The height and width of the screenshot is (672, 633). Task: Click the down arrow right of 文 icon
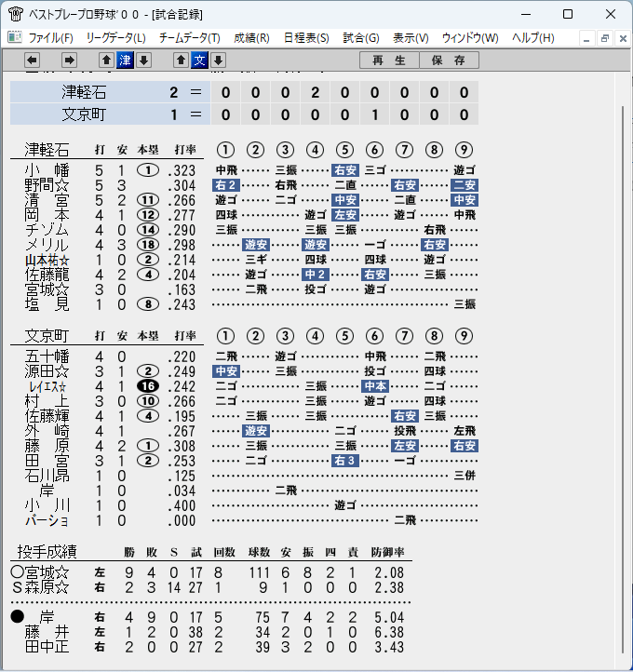coord(218,60)
